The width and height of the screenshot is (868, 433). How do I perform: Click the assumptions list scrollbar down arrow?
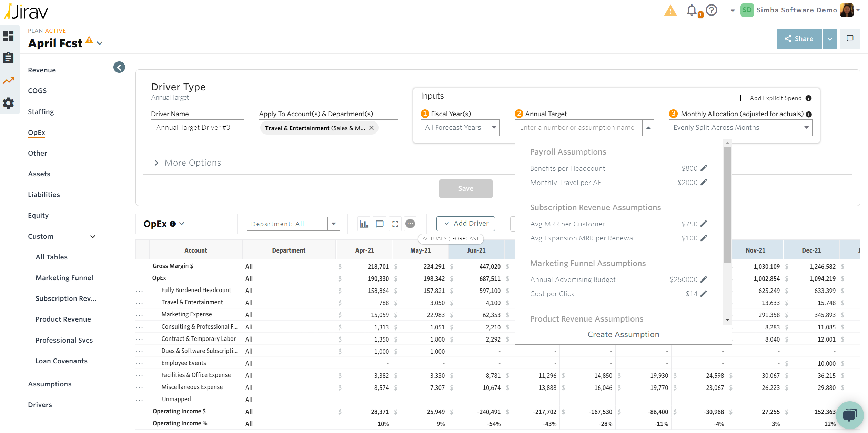click(x=727, y=320)
